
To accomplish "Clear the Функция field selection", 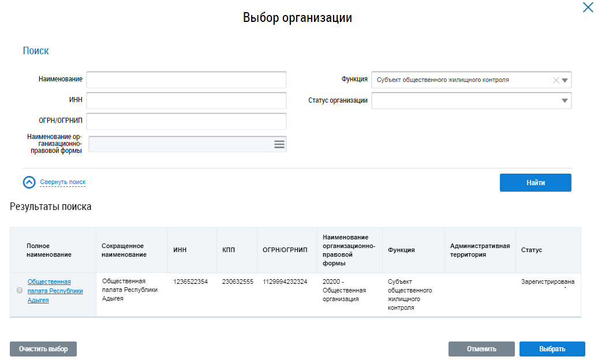I will [556, 81].
